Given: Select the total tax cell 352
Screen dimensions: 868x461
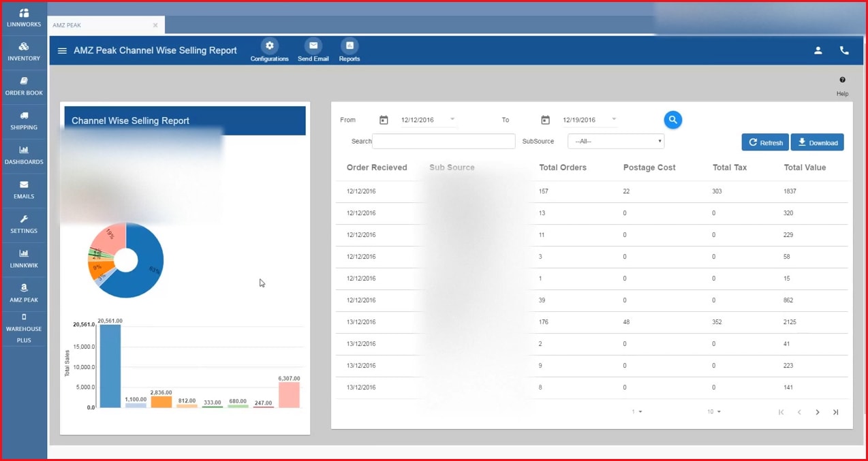Looking at the screenshot, I should pos(717,322).
